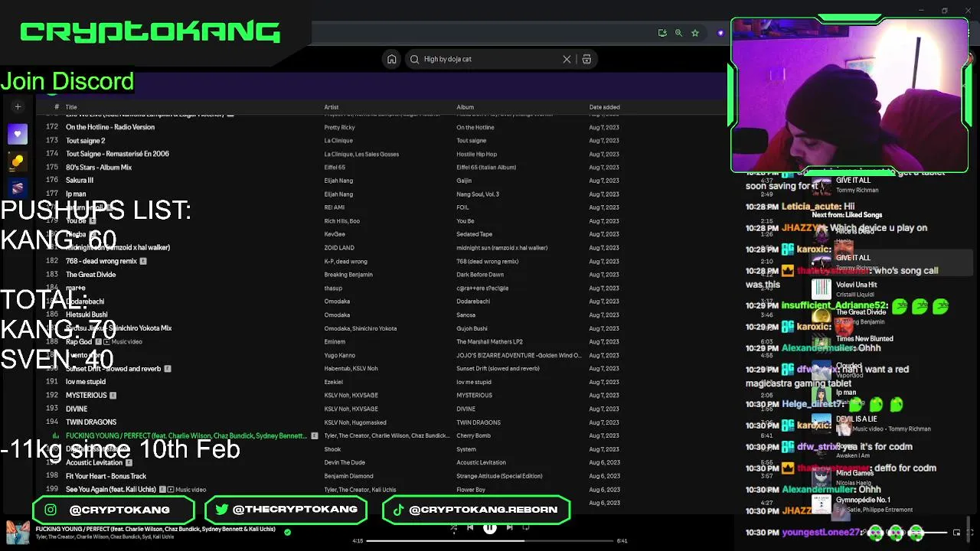Select the song 'Tout saigne 2'
Screen dimensions: 980x551
[x=86, y=141]
